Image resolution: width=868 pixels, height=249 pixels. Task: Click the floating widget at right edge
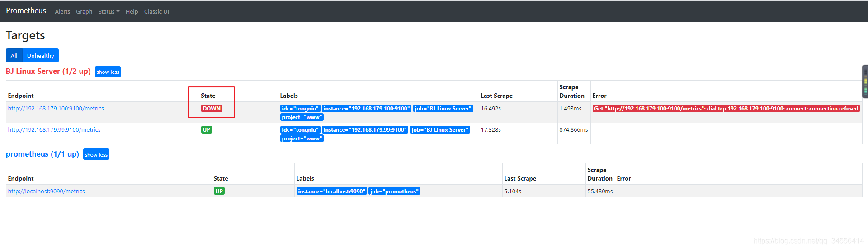point(865,81)
